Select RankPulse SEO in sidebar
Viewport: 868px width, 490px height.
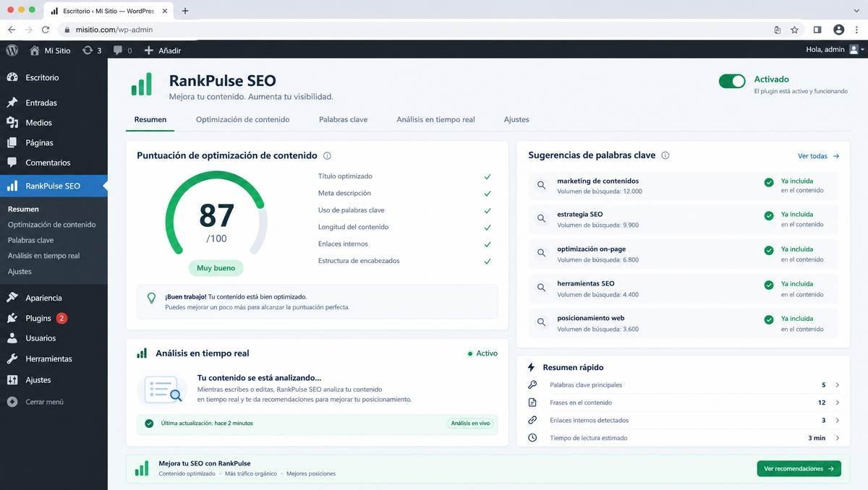54,186
